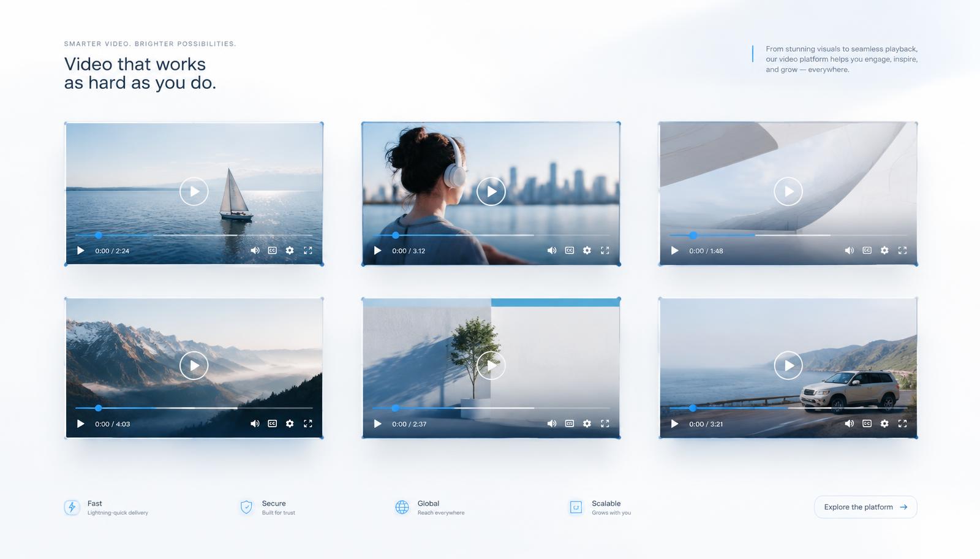
Task: Mute the 4:03 mountain video
Action: [255, 424]
